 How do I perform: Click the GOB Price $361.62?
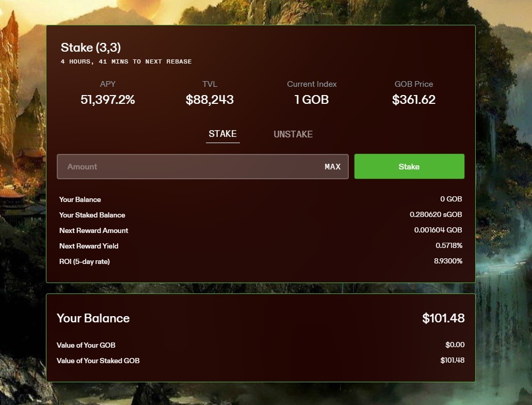(414, 100)
